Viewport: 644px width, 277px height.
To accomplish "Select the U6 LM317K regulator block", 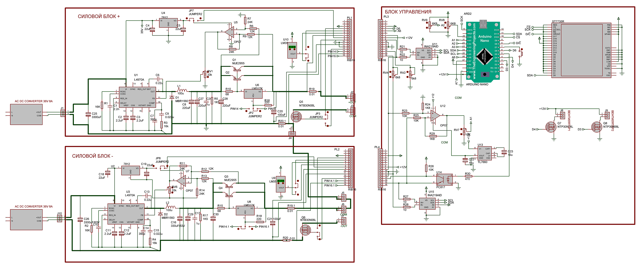I will click(x=253, y=94).
